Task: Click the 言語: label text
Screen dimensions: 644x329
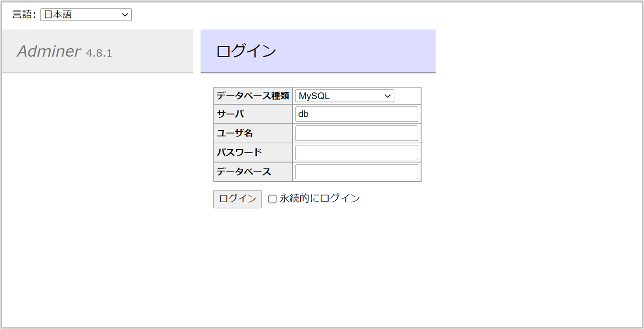Action: point(24,15)
